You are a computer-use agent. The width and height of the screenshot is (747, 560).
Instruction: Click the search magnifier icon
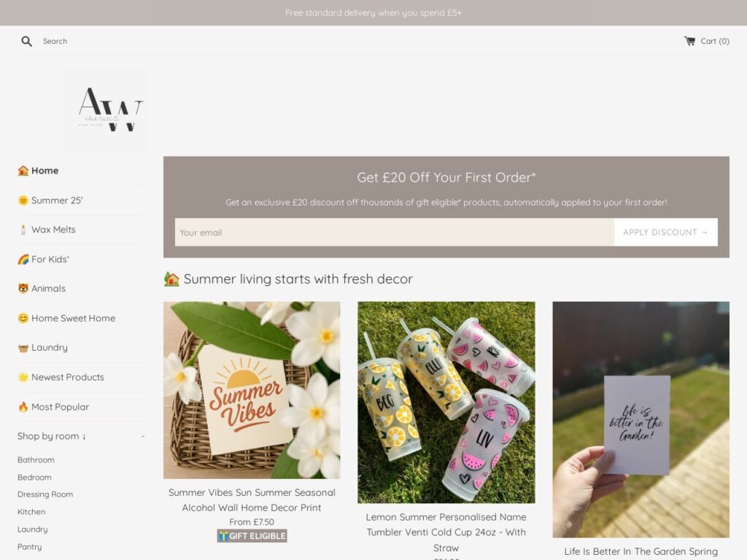(x=27, y=42)
